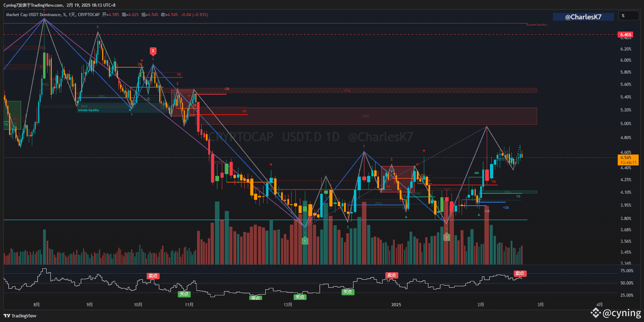Click the 3月 label on the time axis
This screenshot has height=322, width=644.
pos(540,304)
